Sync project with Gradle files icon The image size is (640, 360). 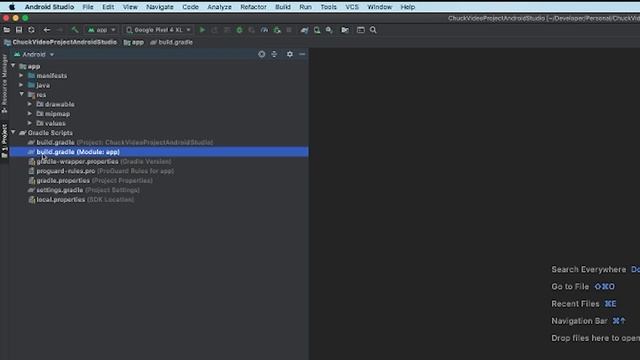[x=304, y=30]
